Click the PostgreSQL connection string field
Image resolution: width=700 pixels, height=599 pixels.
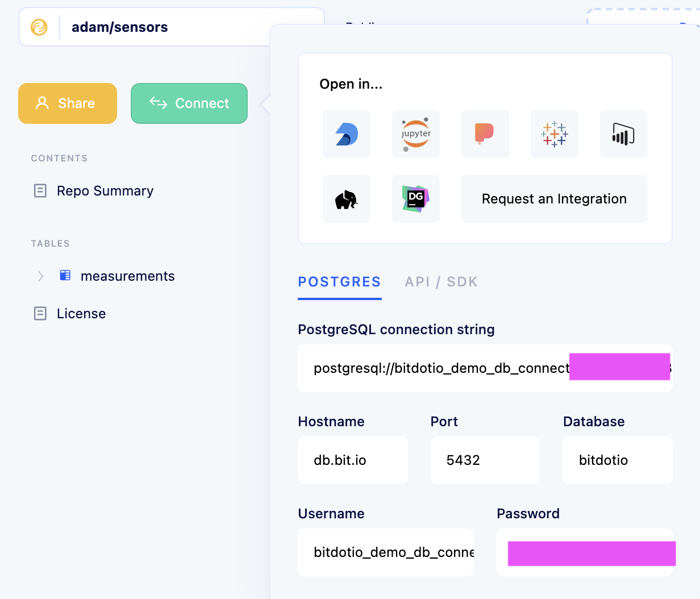[485, 368]
